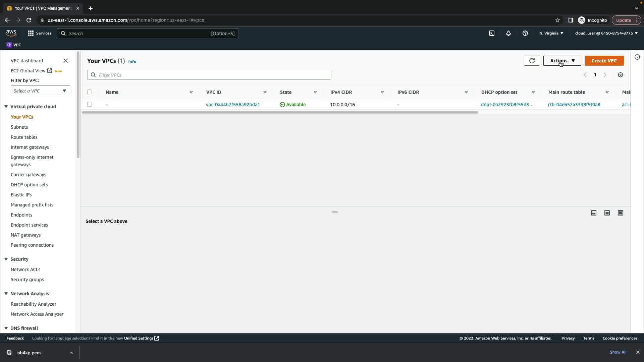The height and width of the screenshot is (362, 644).
Task: Open Subnets in the sidebar
Action: pos(19,127)
